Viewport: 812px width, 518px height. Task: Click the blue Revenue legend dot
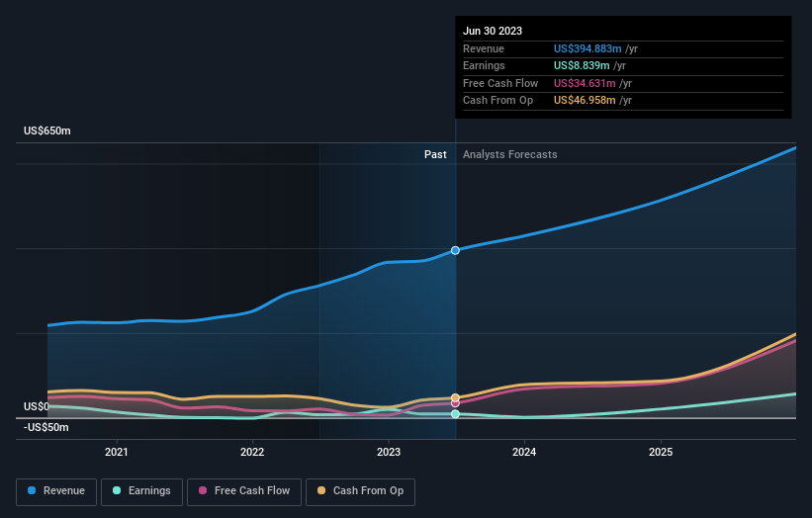[x=32, y=490]
